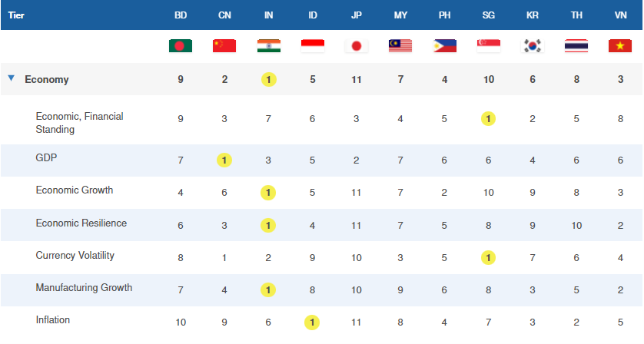Click the Tier column header
Screen dimensions: 644x344
point(17,15)
